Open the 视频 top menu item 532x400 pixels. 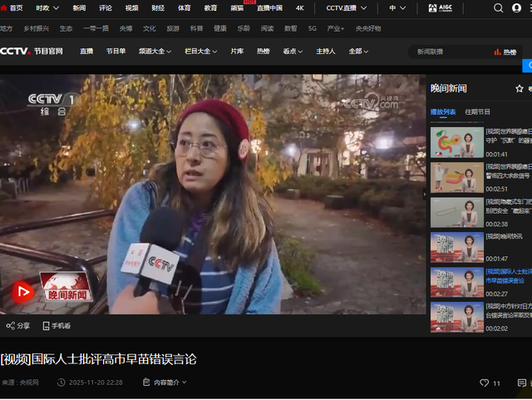click(131, 7)
